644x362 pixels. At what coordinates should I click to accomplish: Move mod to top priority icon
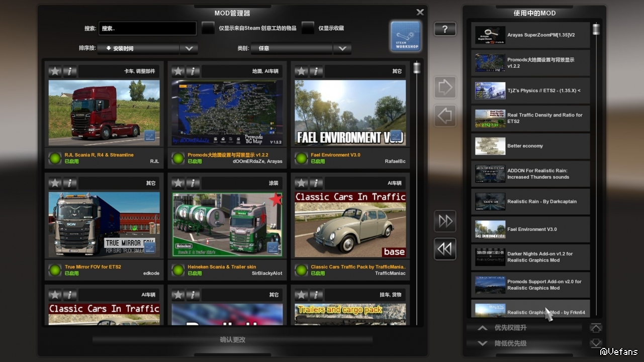tap(596, 328)
